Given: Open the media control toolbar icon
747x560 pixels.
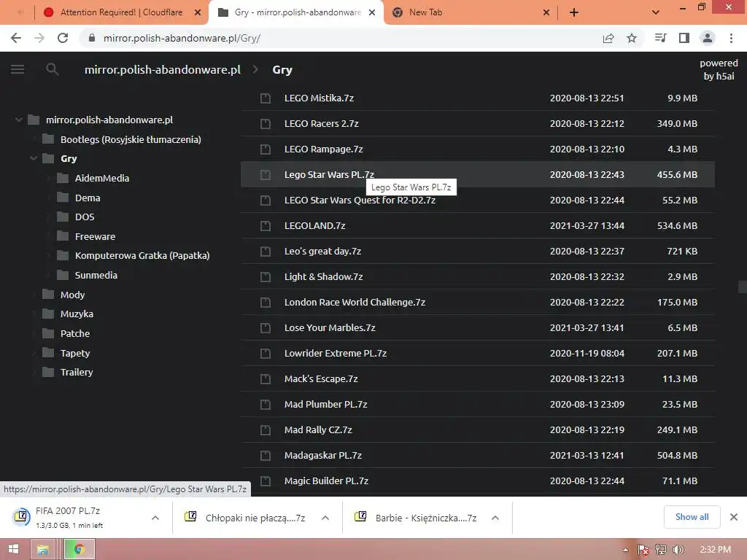Looking at the screenshot, I should click(x=661, y=38).
